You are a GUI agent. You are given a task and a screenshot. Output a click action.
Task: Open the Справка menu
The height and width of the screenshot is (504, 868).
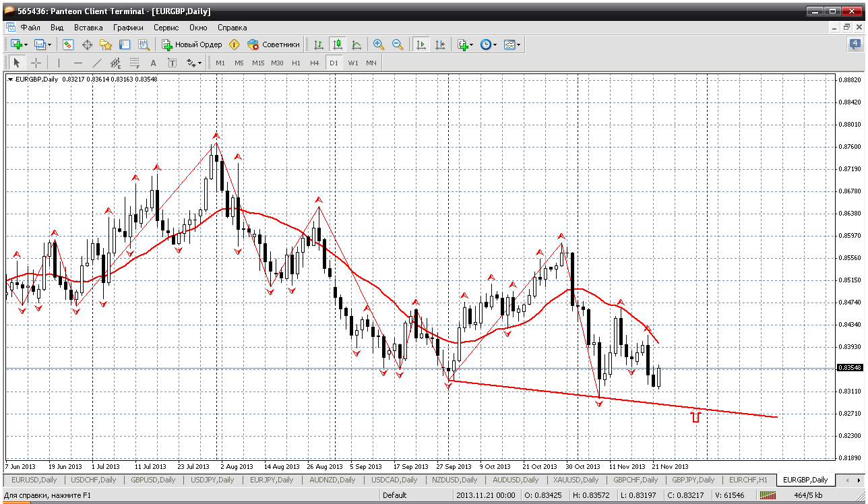coord(232,28)
